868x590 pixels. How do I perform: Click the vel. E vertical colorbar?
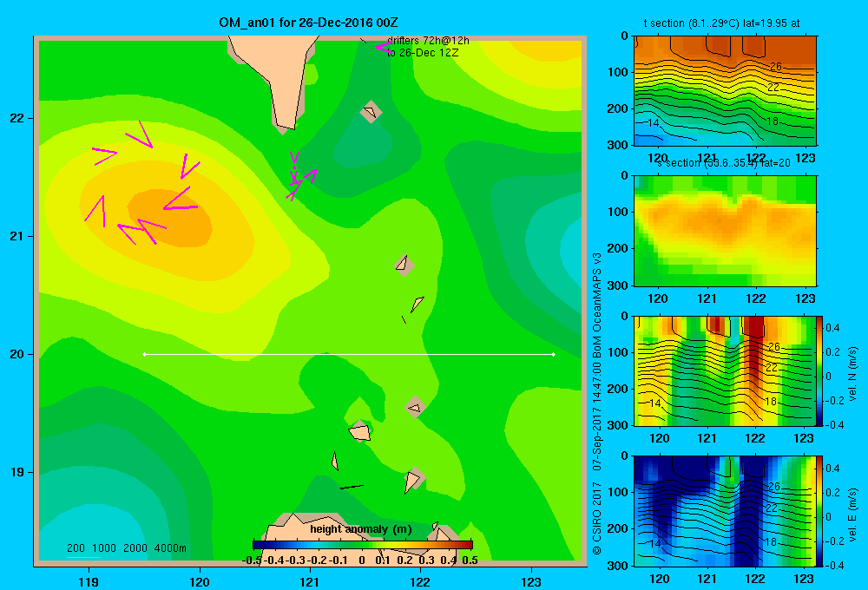pyautogui.click(x=819, y=511)
